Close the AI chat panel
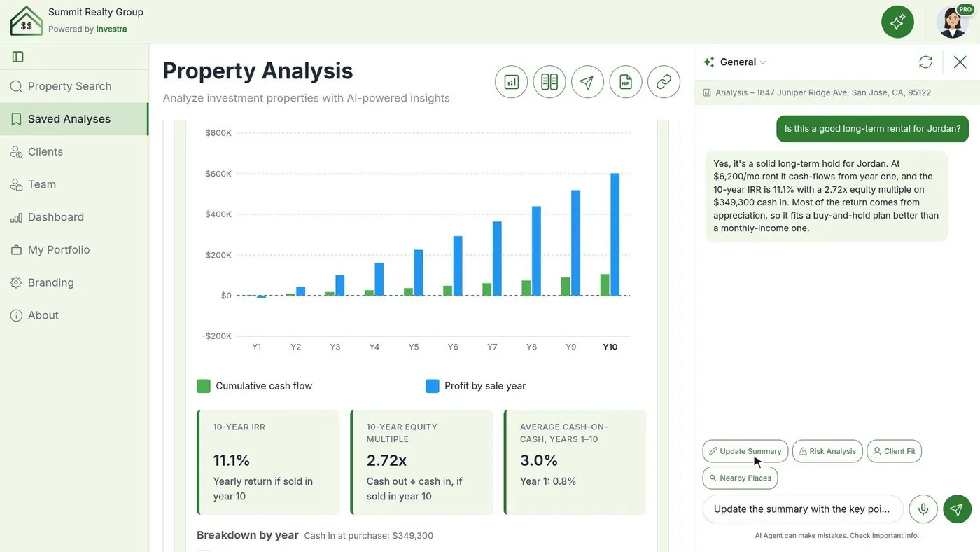 click(960, 62)
